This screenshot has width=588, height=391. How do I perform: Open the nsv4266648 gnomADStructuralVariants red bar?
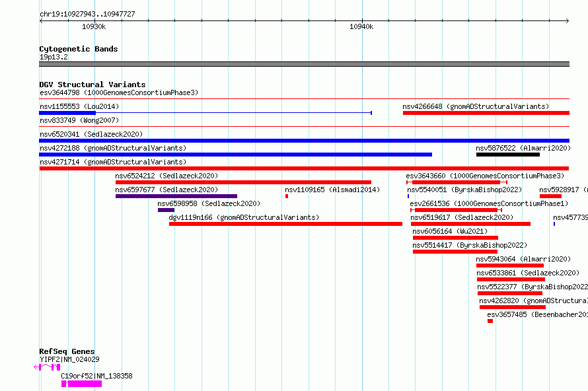(486, 113)
